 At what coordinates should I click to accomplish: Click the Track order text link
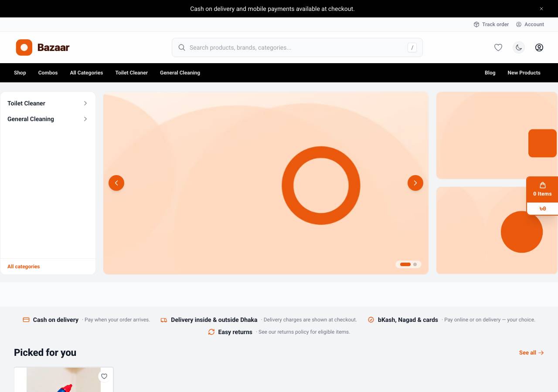coord(495,24)
